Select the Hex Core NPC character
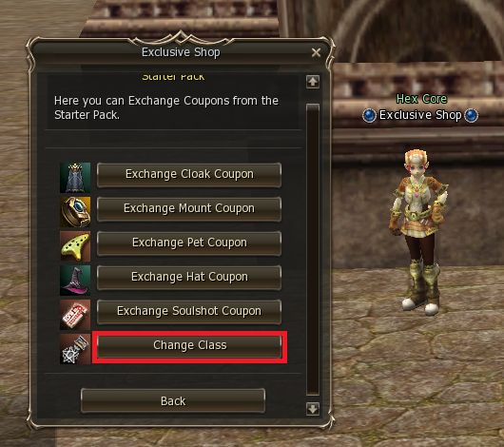The width and height of the screenshot is (504, 447). coord(417,232)
